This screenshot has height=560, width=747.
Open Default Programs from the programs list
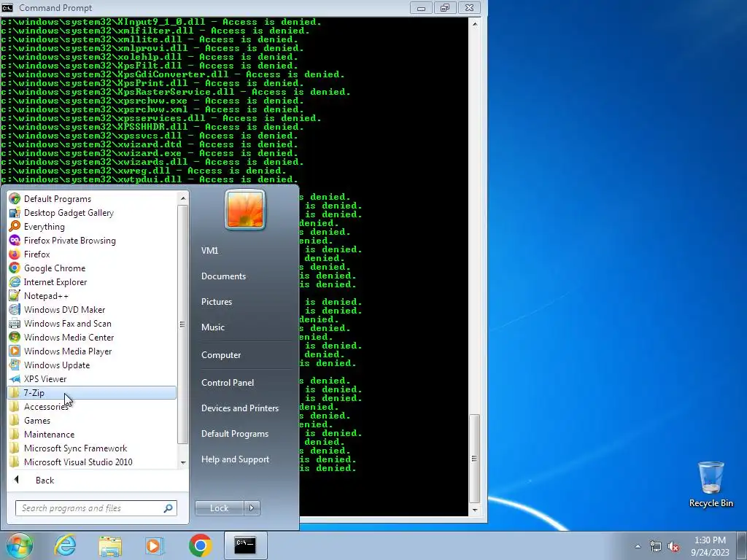[x=57, y=199]
